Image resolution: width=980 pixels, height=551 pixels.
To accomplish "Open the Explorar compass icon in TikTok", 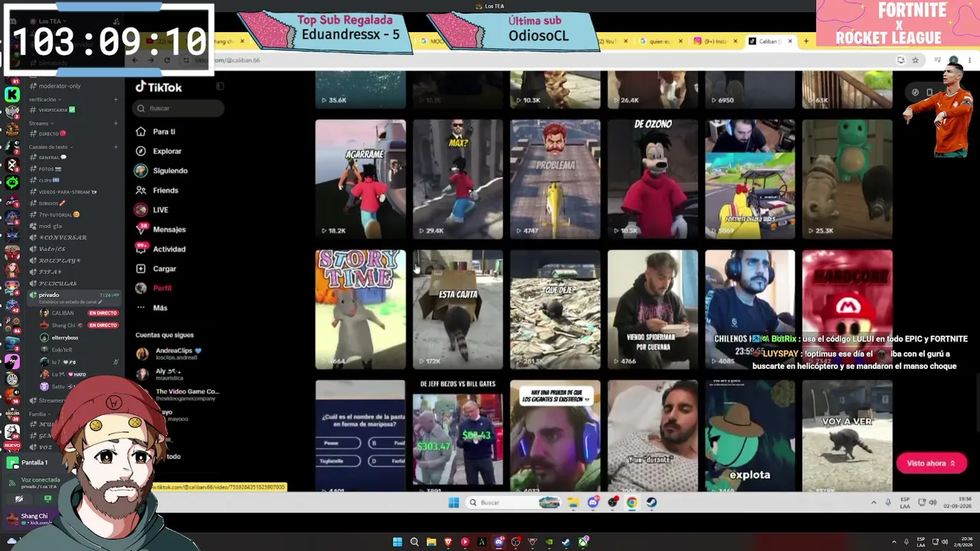I will tap(141, 151).
